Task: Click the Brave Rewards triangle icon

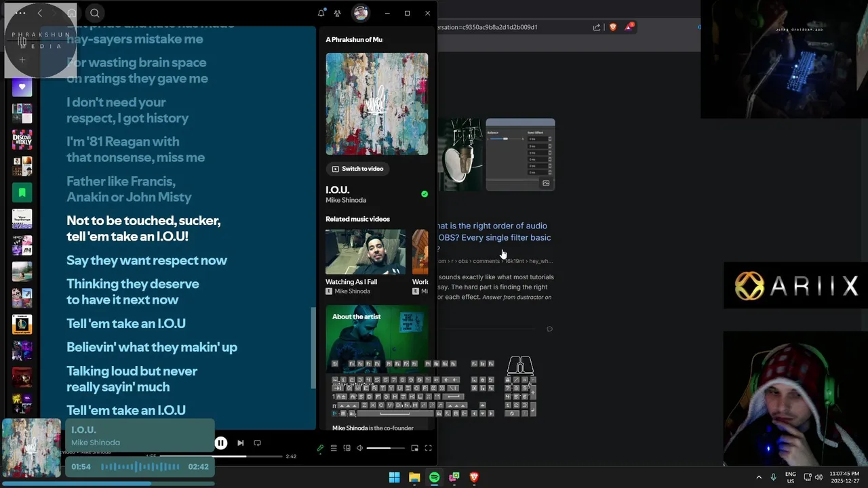Action: (629, 27)
